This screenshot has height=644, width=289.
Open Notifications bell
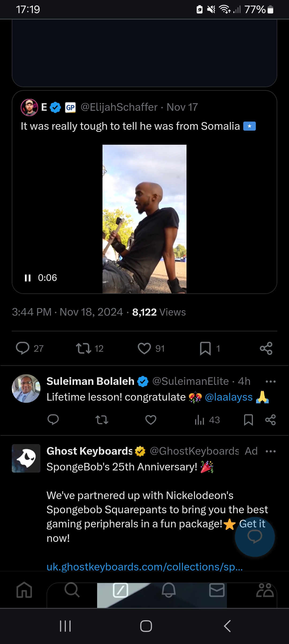[x=169, y=590]
